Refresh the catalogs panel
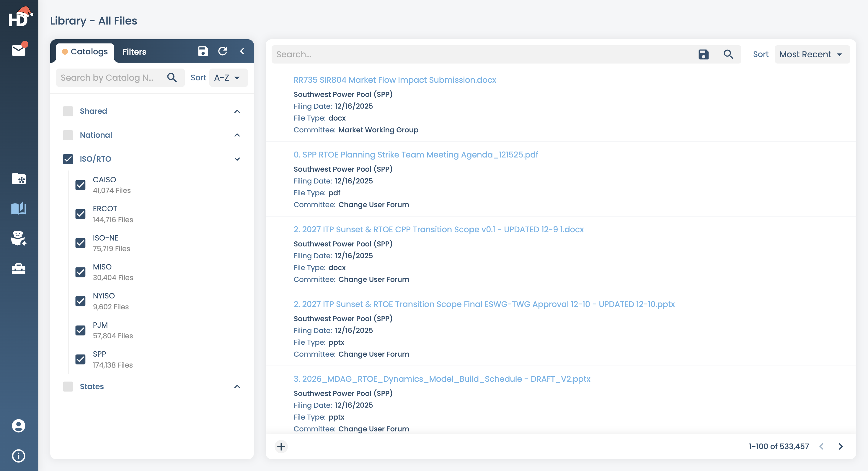Viewport: 868px width, 471px height. click(x=222, y=51)
